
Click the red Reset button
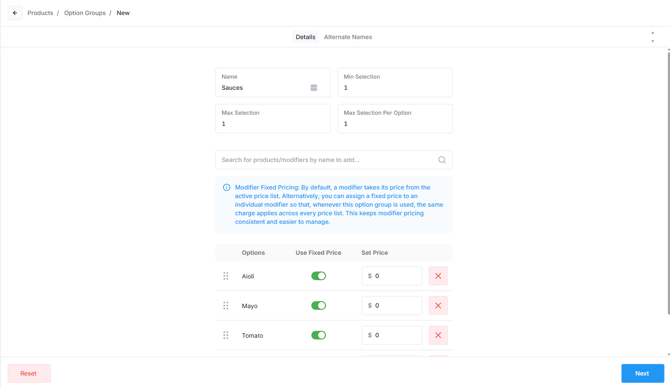coord(29,373)
